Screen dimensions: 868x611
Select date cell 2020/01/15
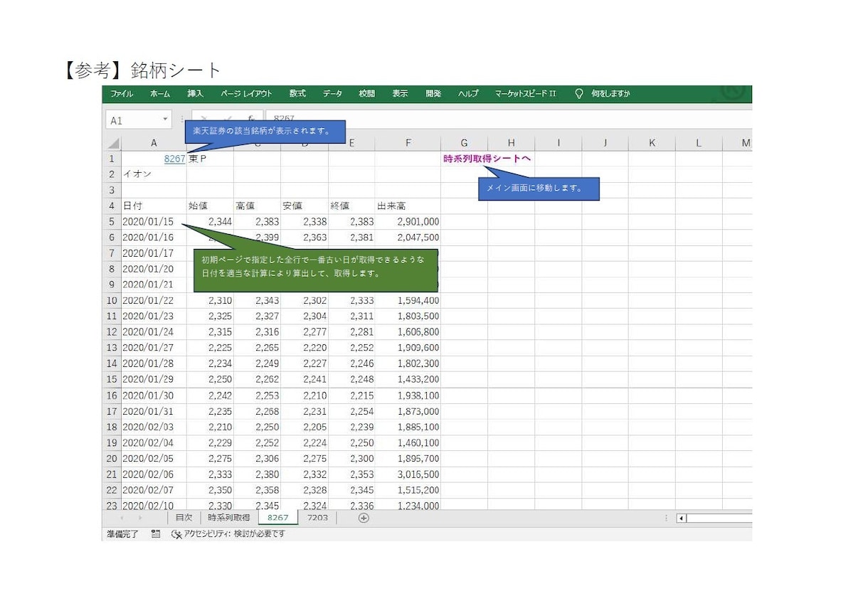coord(154,222)
